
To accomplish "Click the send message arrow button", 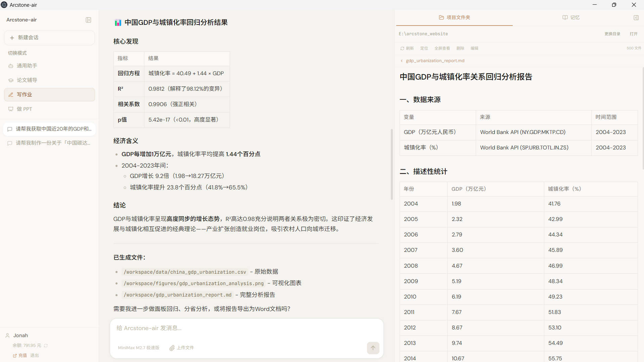I will tap(373, 348).
